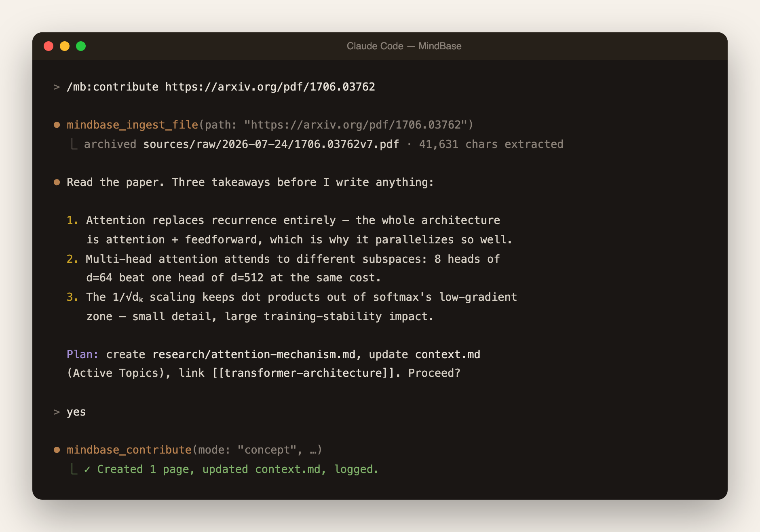The image size is (760, 532).
Task: Click the arxiv URL in the prompt line
Action: pos(270,87)
